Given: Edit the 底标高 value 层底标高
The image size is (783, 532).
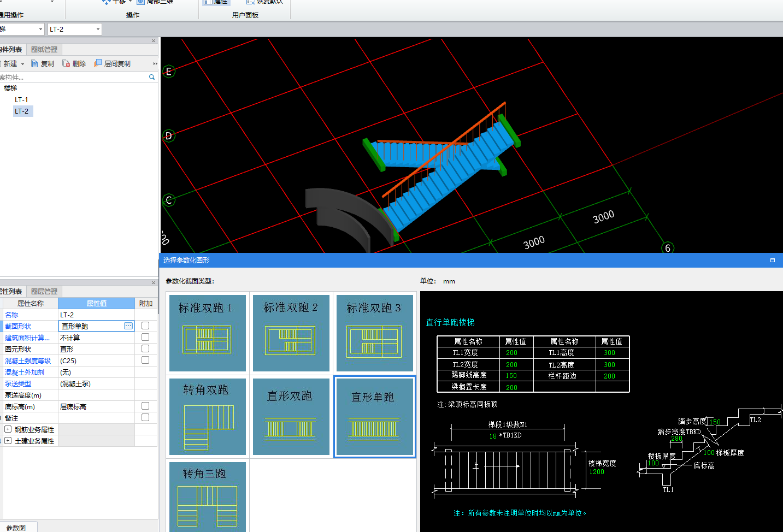Looking at the screenshot, I should (97, 406).
